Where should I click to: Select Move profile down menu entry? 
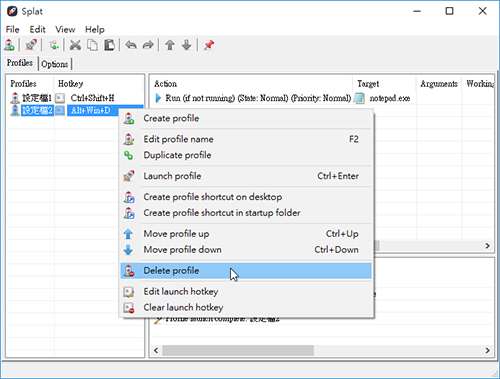point(246,250)
